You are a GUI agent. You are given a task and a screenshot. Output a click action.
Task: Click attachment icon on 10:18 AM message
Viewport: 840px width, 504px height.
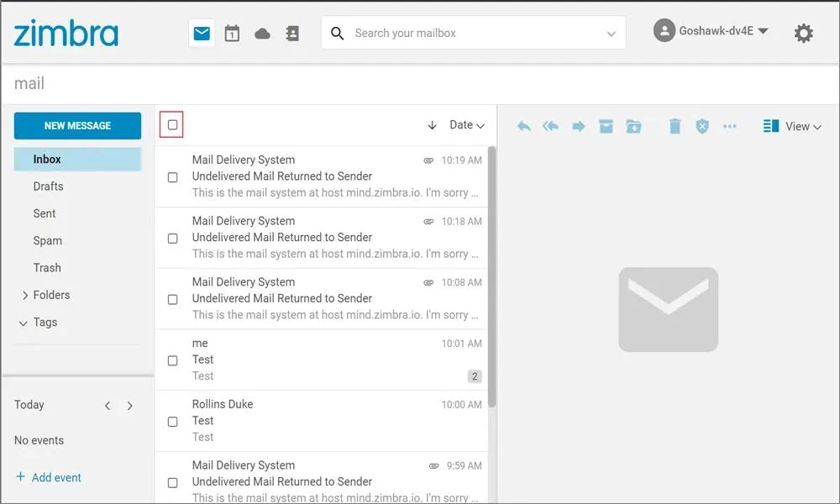pos(428,221)
